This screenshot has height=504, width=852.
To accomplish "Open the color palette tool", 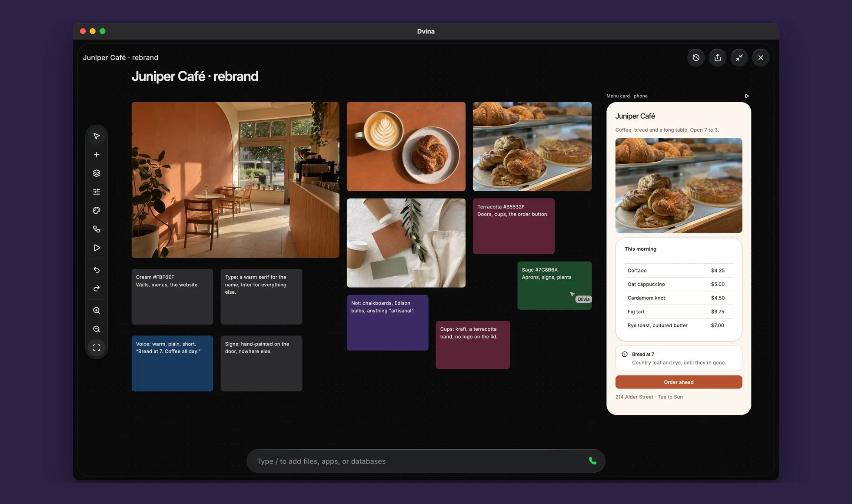I will 97,211.
